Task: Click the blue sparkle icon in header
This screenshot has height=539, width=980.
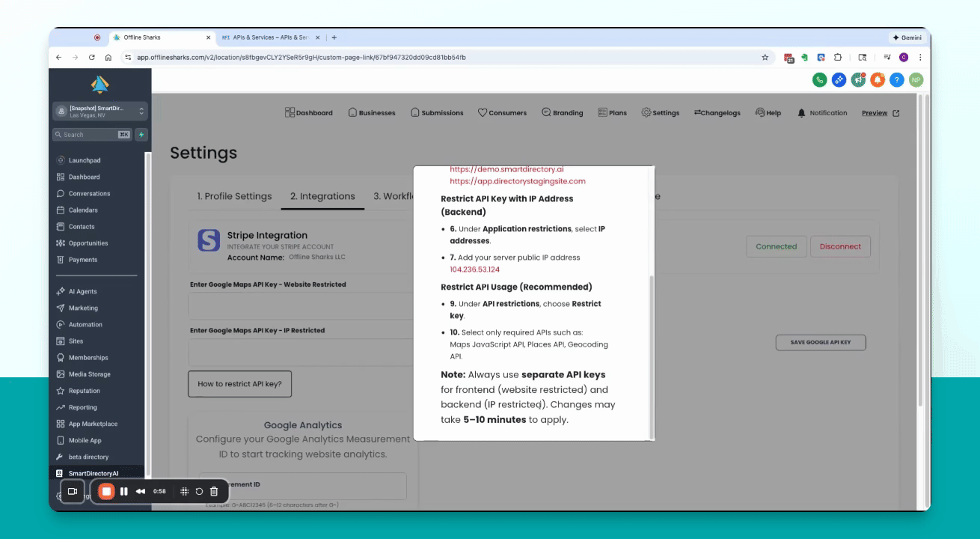Action: [839, 79]
